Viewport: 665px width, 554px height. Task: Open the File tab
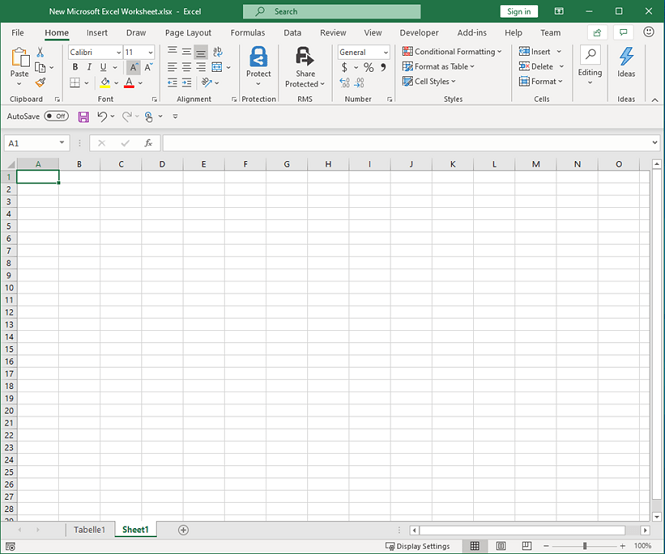17,33
